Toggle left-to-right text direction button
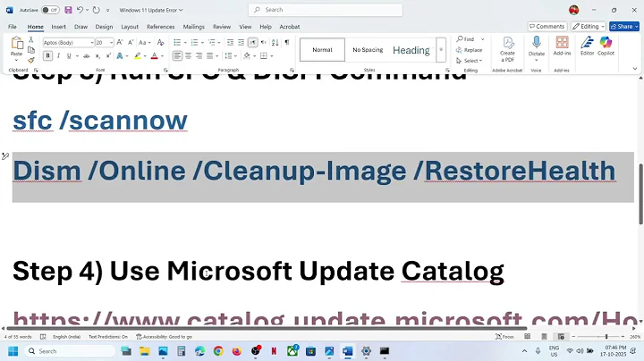Screen dimensions: 644x361 click(x=252, y=42)
